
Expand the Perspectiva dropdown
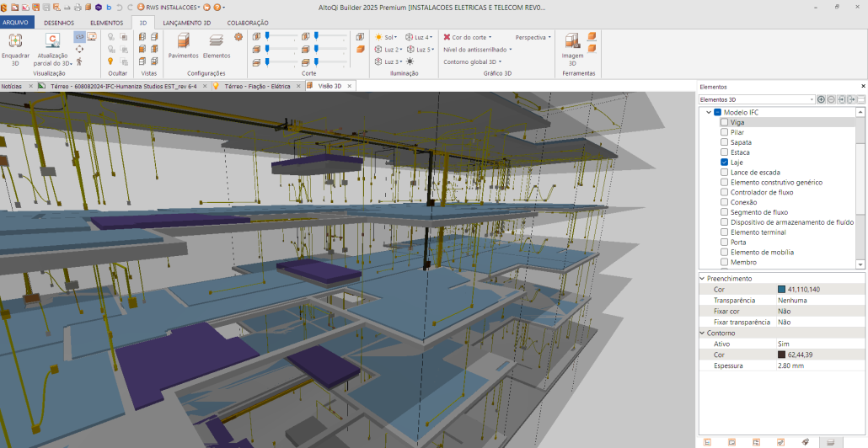point(533,37)
